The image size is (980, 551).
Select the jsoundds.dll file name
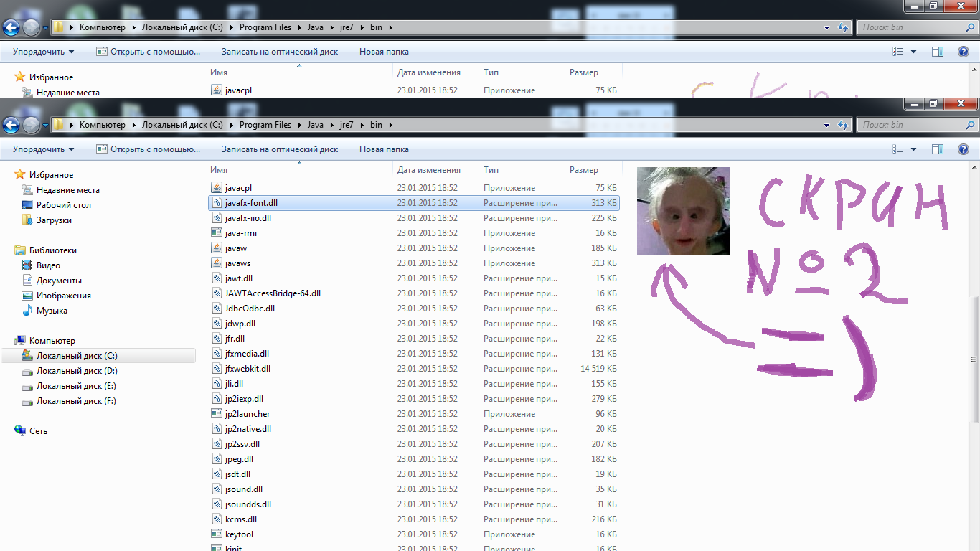click(248, 504)
